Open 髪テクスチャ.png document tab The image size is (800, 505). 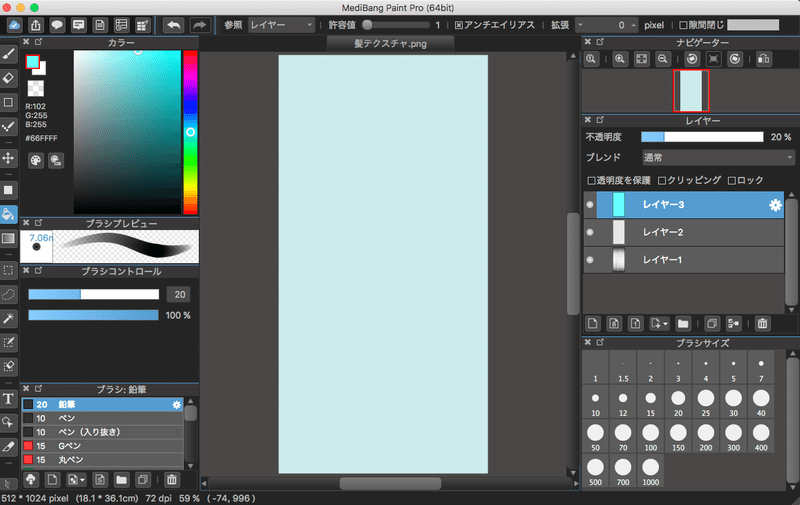point(390,43)
